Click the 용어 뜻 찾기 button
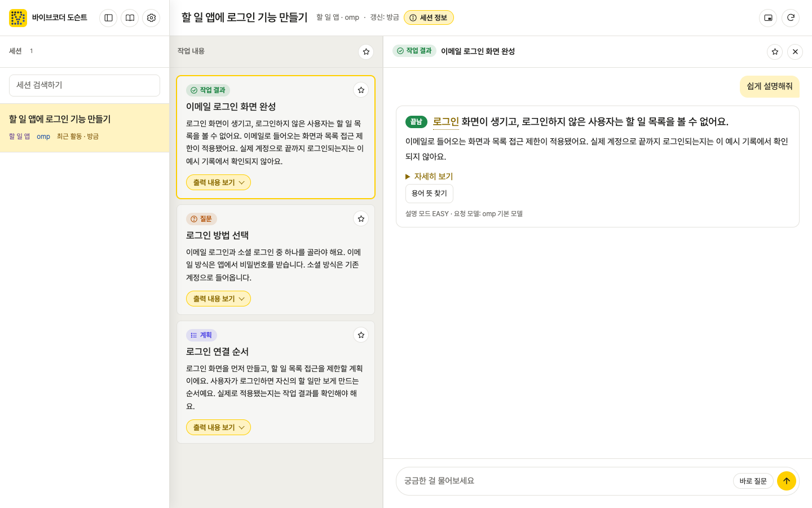The height and width of the screenshot is (508, 812). 429,194
